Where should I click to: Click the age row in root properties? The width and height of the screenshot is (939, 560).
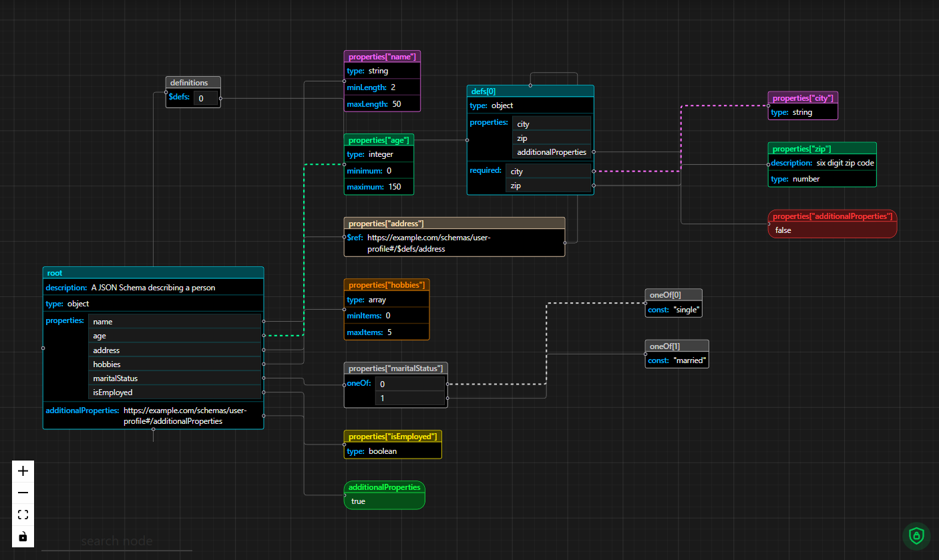174,336
